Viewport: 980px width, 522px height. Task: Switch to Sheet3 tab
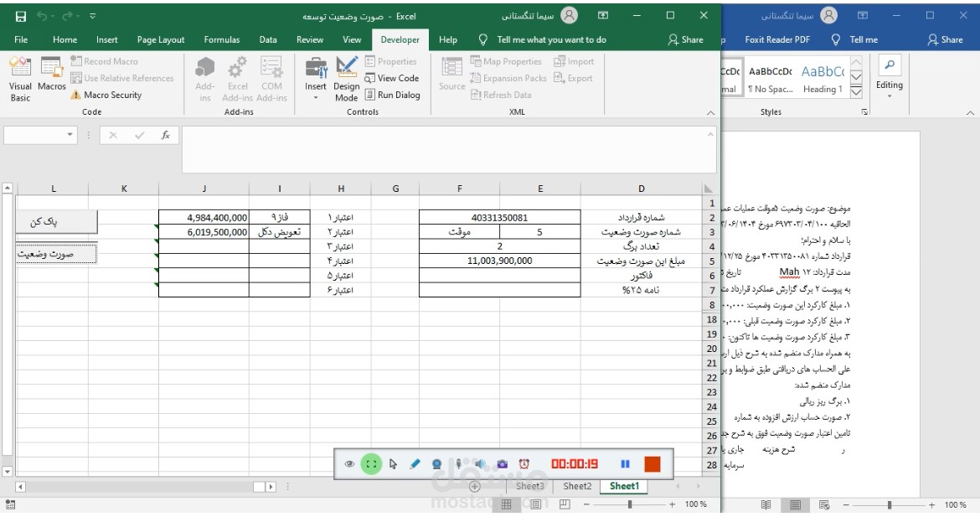530,486
